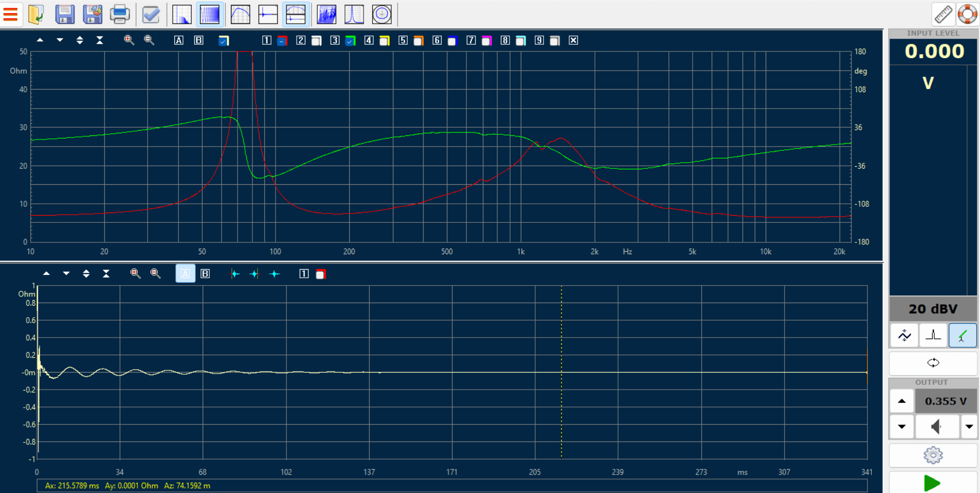Select overlay slot 4 in upper graph
The image size is (980, 493).
pyautogui.click(x=369, y=40)
